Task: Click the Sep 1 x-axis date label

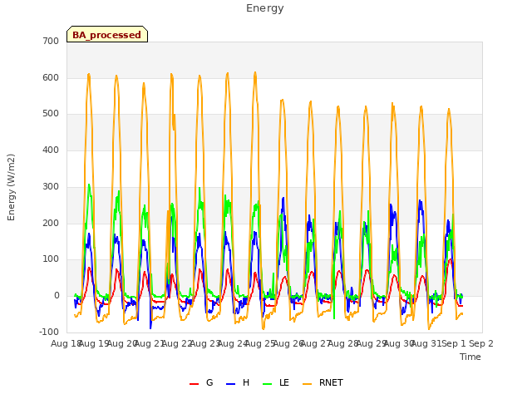Action: (454, 343)
